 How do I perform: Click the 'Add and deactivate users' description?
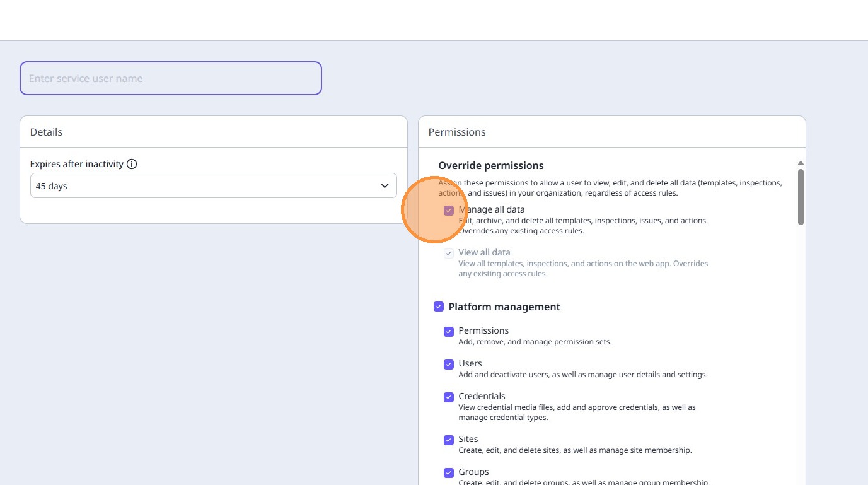coord(583,375)
